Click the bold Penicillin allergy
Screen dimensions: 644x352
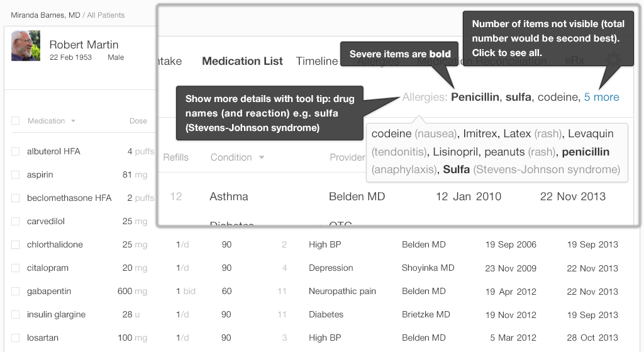tap(475, 97)
